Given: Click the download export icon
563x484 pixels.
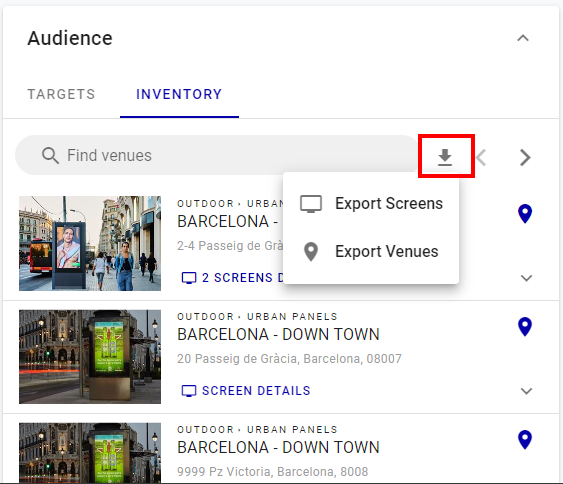Looking at the screenshot, I should point(445,157).
